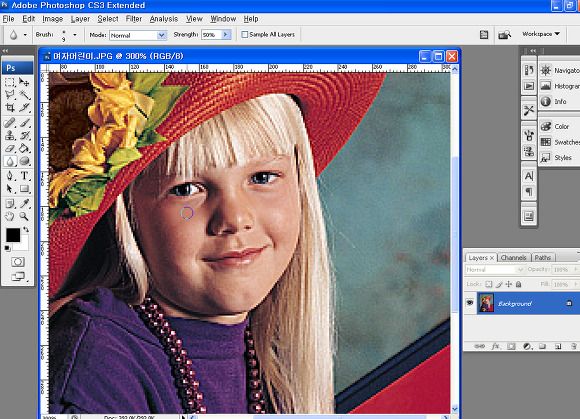
Task: Open the Workspace dropdown
Action: pyautogui.click(x=541, y=34)
